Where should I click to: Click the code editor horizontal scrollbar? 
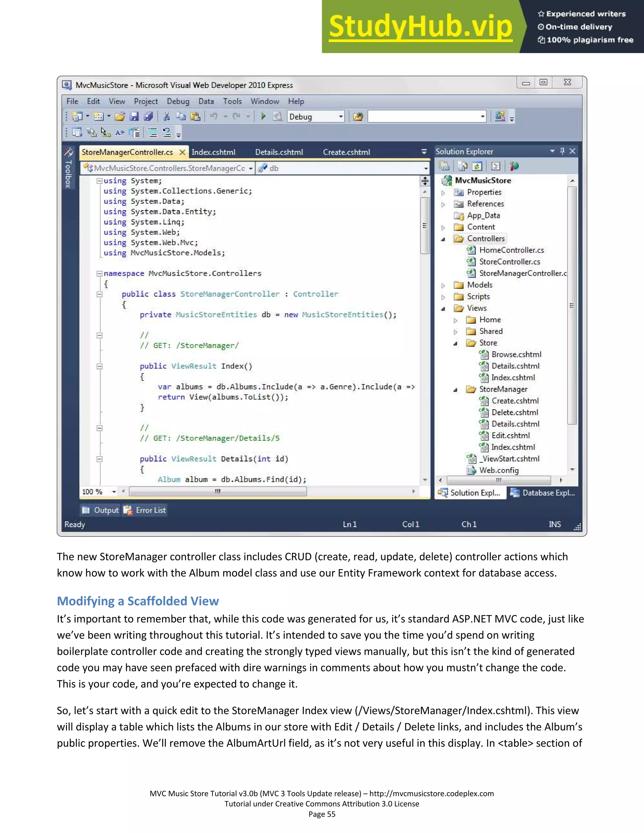pyautogui.click(x=218, y=492)
